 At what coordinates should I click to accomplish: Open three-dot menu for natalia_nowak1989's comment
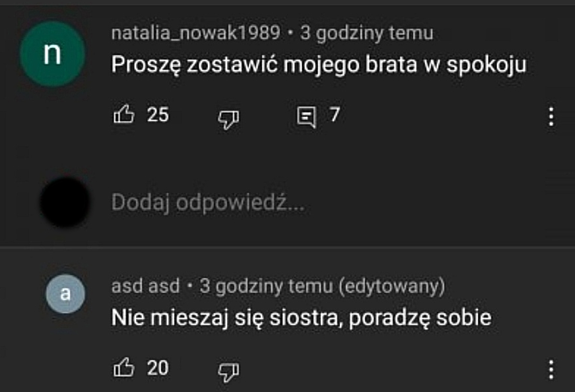[551, 117]
